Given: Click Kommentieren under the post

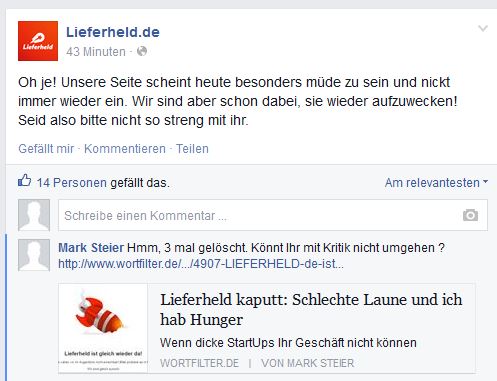Looking at the screenshot, I should pos(125,149).
